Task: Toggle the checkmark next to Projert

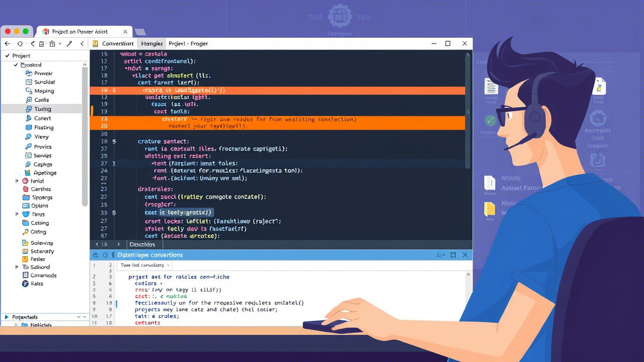Action: click(x=7, y=56)
